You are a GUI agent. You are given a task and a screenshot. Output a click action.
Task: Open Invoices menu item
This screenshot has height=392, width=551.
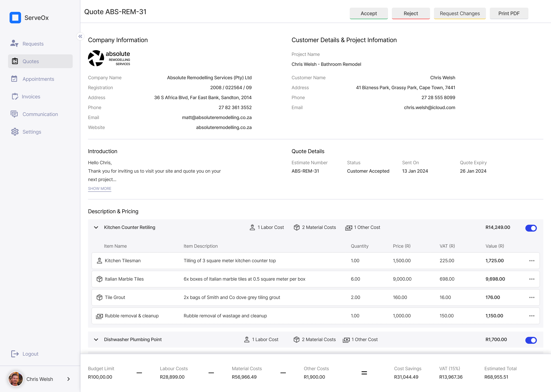40,97
